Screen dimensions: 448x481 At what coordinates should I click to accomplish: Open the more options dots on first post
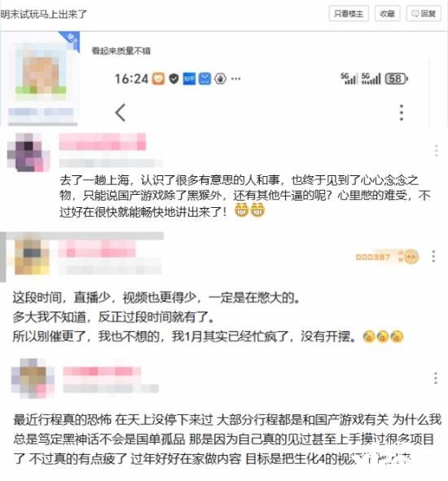click(x=437, y=151)
